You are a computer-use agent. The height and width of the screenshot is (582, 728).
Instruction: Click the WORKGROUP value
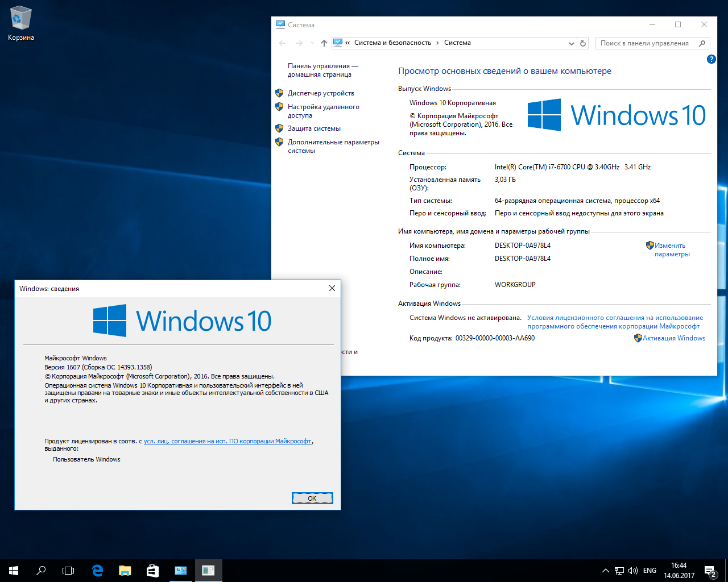(515, 285)
